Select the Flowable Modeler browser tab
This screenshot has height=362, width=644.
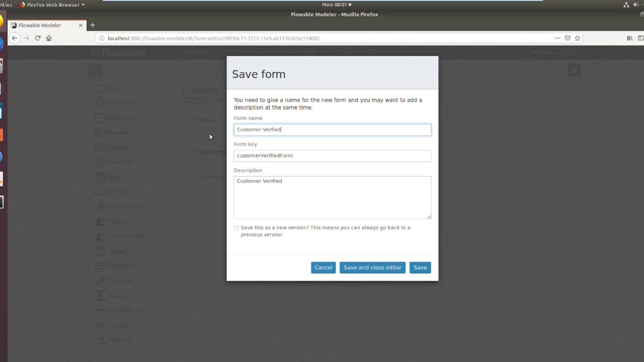46,25
